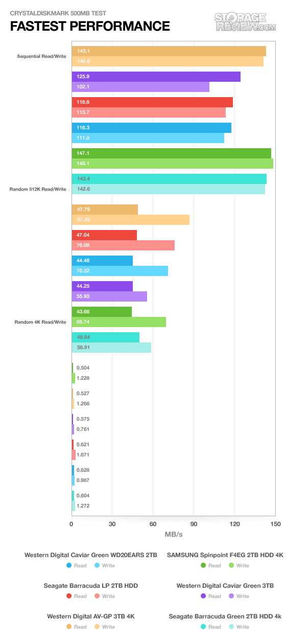Select the 143.1 sequential read bar
This screenshot has width=286, height=644.
click(x=169, y=51)
